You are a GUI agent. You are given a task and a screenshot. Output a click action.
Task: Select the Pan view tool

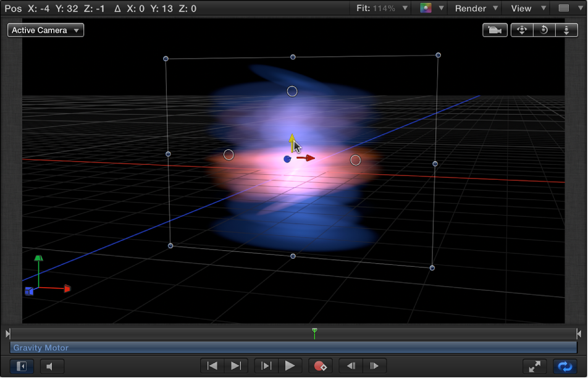(522, 30)
